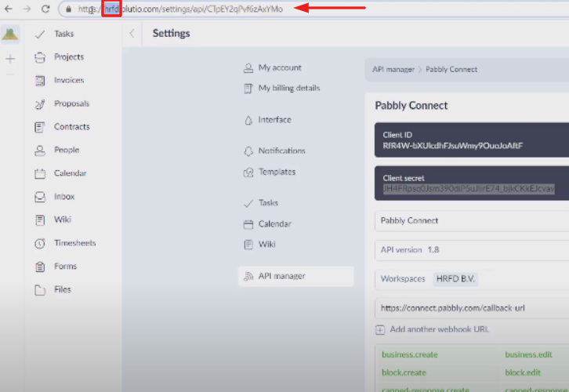Go to Timesheets
The image size is (569, 392).
point(74,243)
